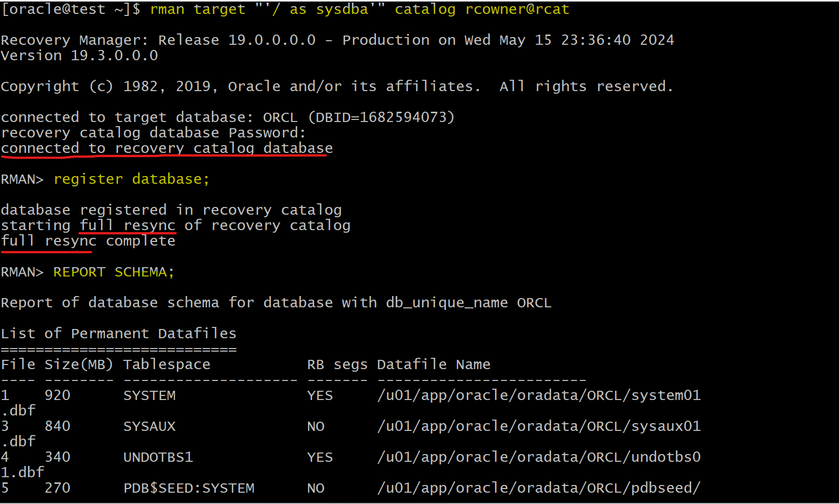Click 'recovery catalog database Password:' line
Viewport: 839px width, 504px height.
click(x=153, y=133)
